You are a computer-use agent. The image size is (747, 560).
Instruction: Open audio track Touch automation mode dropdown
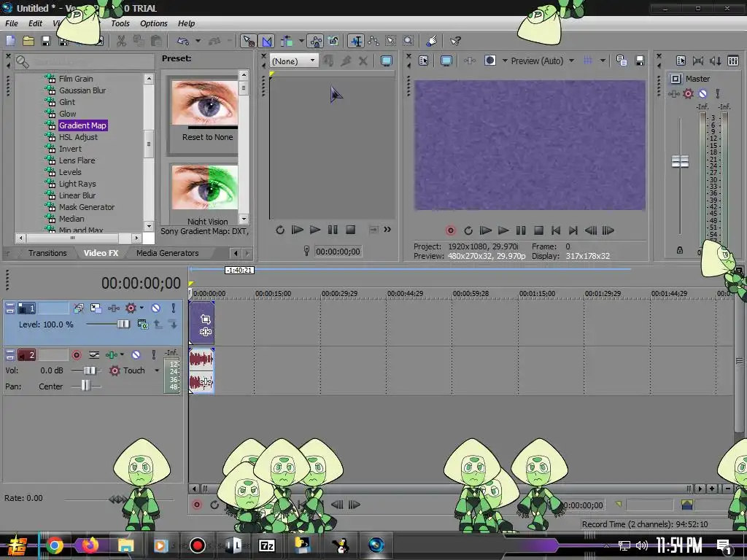pos(157,370)
